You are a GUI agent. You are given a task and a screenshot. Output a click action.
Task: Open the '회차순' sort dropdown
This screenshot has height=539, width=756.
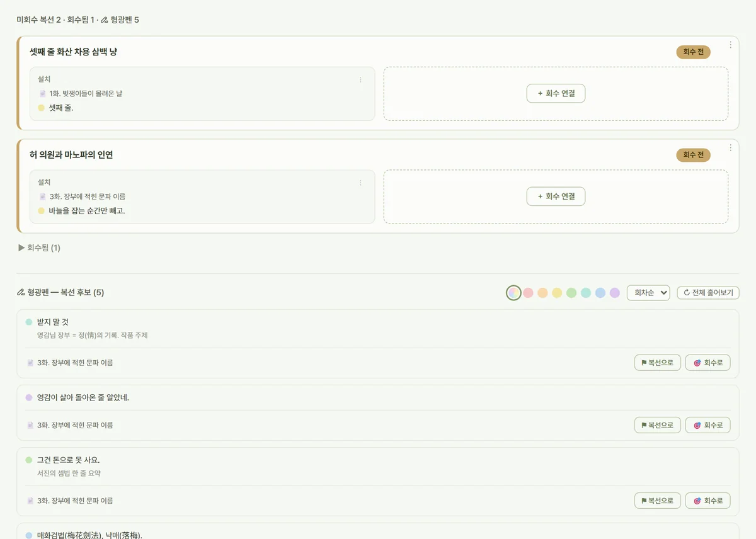pos(648,293)
